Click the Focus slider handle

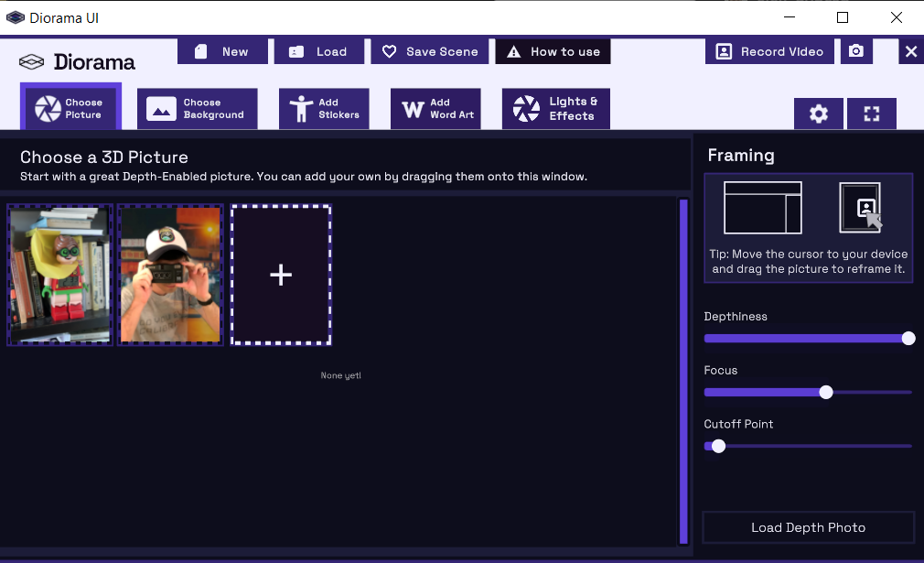click(826, 392)
